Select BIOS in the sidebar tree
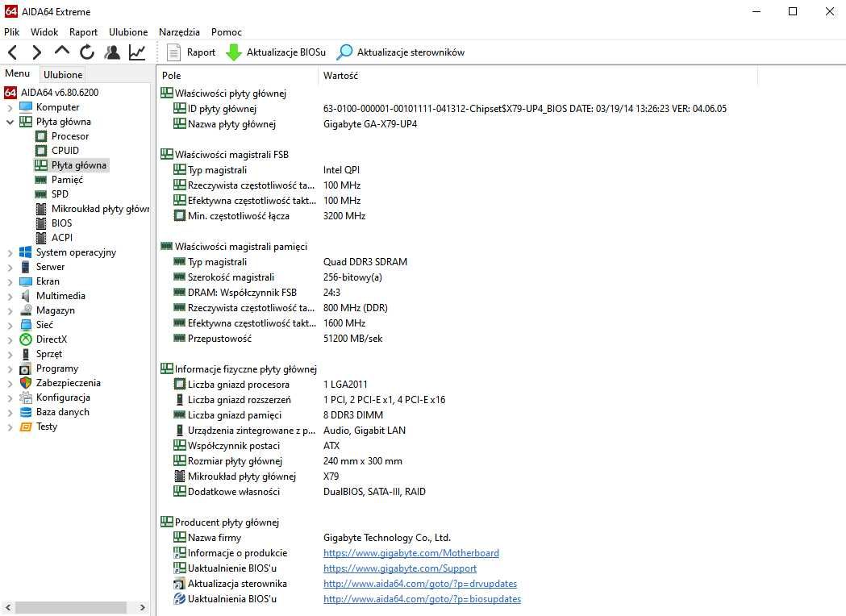This screenshot has height=616, width=846. pyautogui.click(x=53, y=223)
